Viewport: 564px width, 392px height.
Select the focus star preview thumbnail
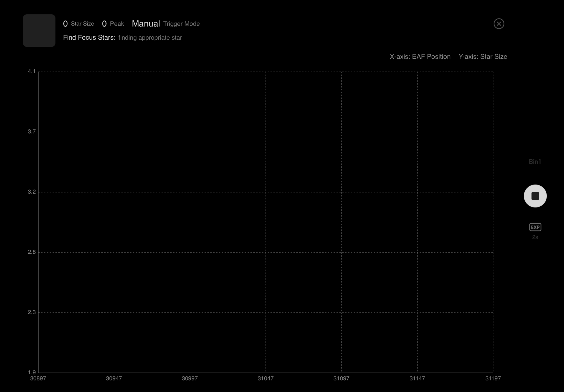[x=39, y=31]
